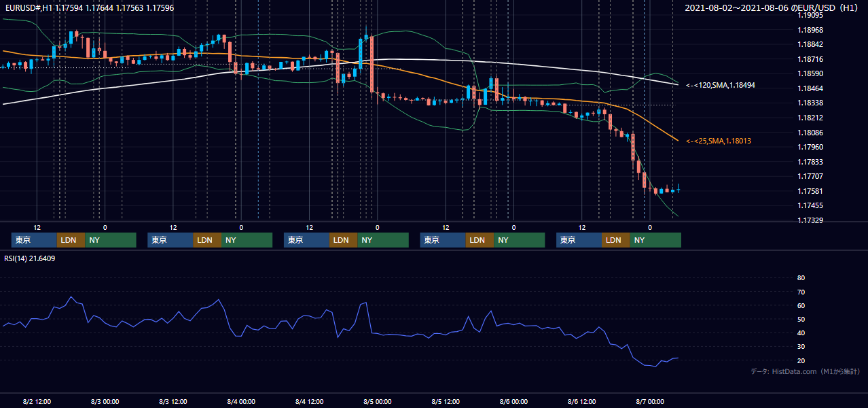The height and width of the screenshot is (408, 868).
Task: Click the 8/6 00:00 time axis label
Action: (x=514, y=401)
